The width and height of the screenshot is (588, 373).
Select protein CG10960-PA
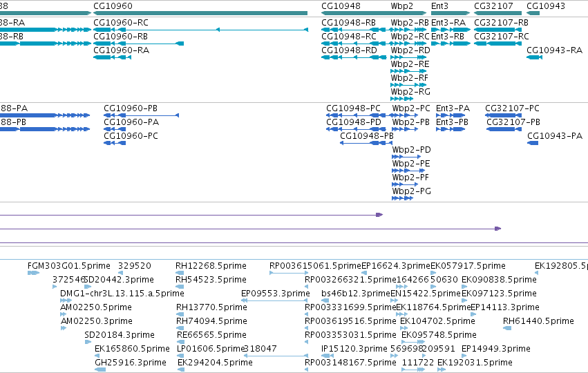(131, 122)
